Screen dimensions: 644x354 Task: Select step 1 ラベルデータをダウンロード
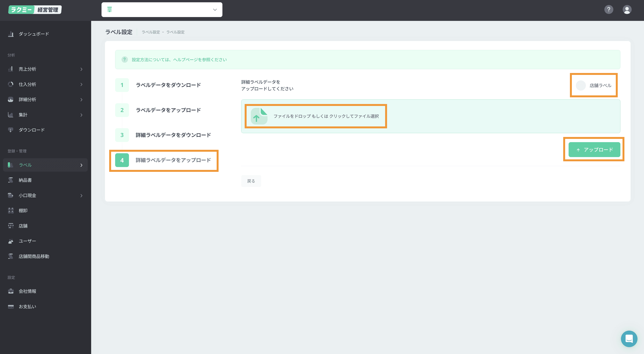168,85
